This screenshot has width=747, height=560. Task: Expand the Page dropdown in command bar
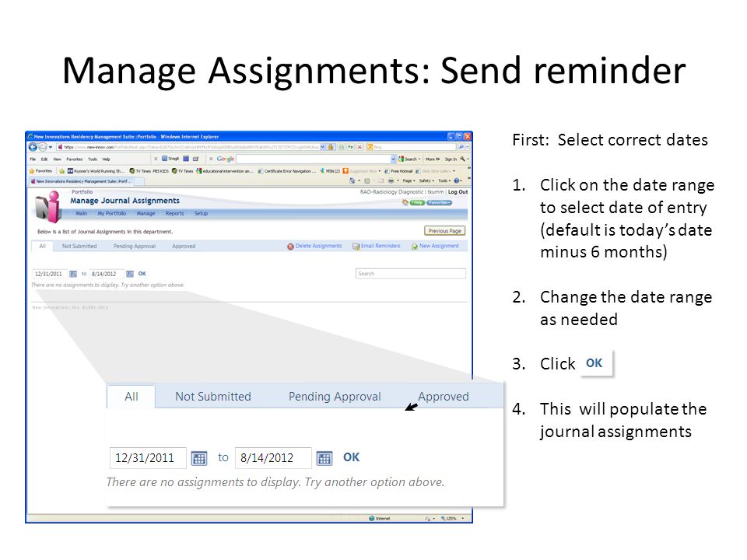click(409, 181)
